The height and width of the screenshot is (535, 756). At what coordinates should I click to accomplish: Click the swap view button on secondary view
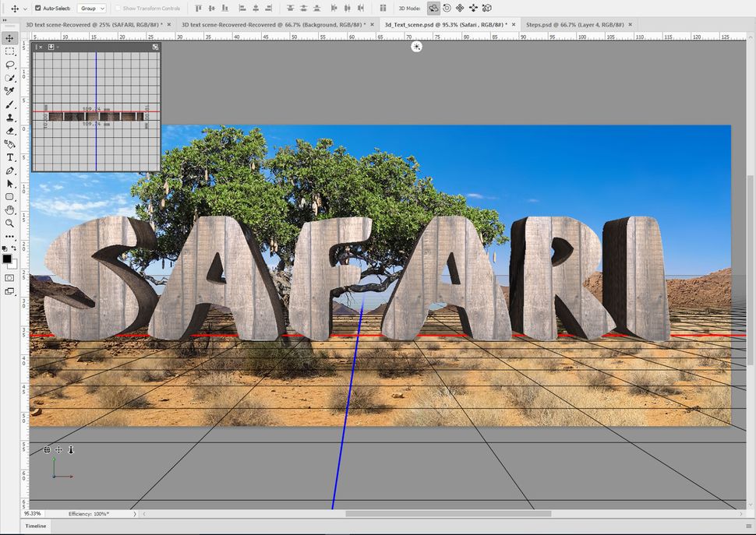click(x=155, y=47)
